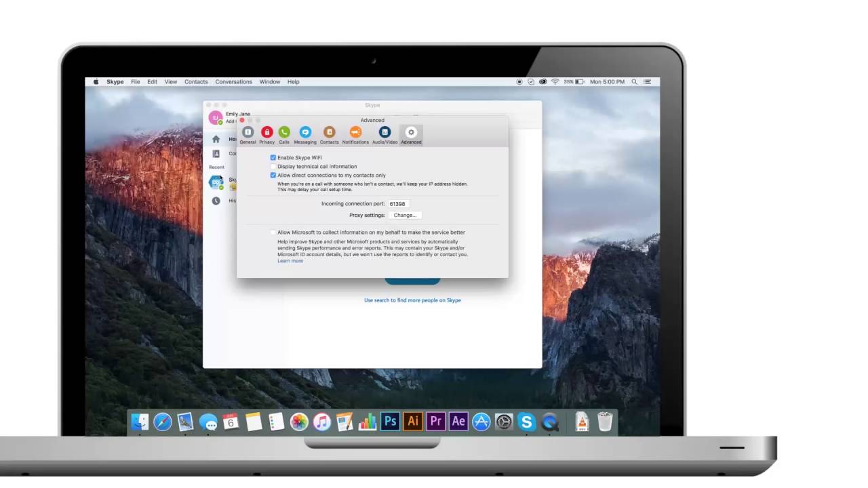Image resolution: width=868 pixels, height=488 pixels.
Task: Click the battery status in menu bar
Action: pos(574,81)
